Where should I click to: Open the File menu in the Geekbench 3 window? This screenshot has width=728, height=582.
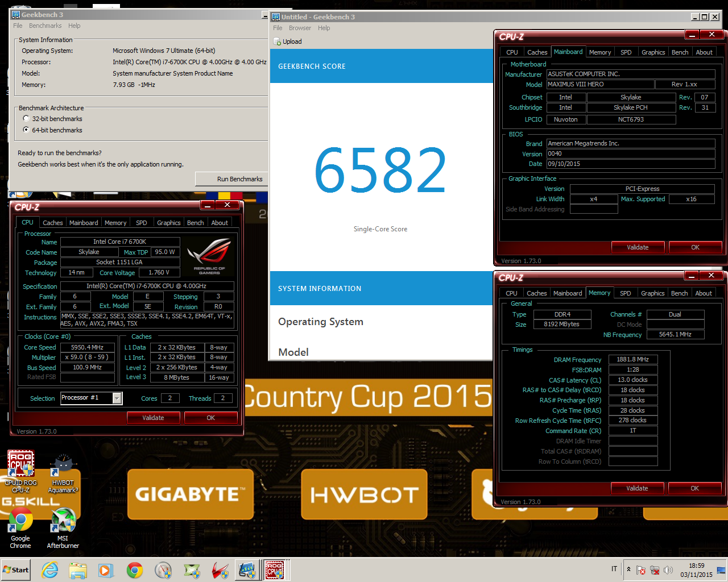coord(18,26)
